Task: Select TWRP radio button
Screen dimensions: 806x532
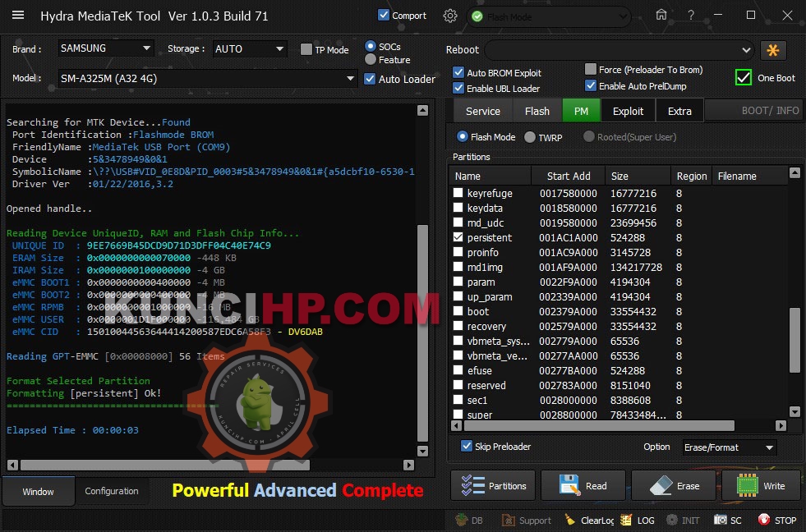Action: [x=530, y=137]
